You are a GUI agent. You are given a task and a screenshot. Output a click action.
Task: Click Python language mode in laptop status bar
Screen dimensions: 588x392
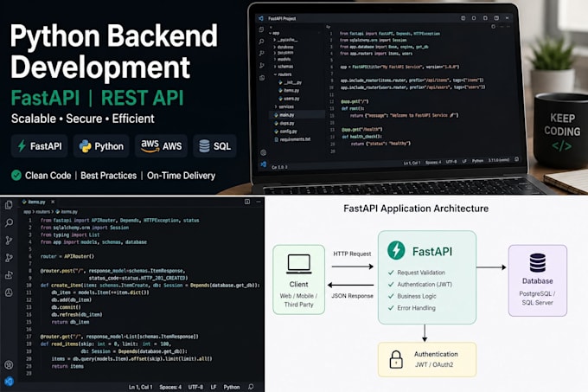tap(477, 161)
